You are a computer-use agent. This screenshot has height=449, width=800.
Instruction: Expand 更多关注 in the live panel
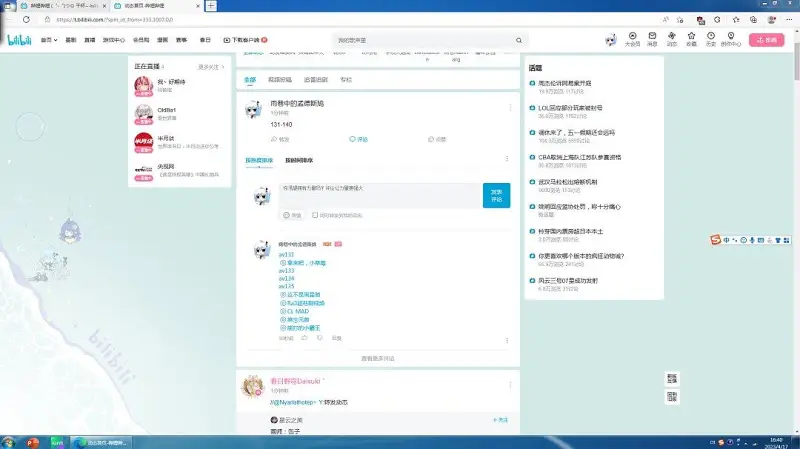(x=211, y=67)
